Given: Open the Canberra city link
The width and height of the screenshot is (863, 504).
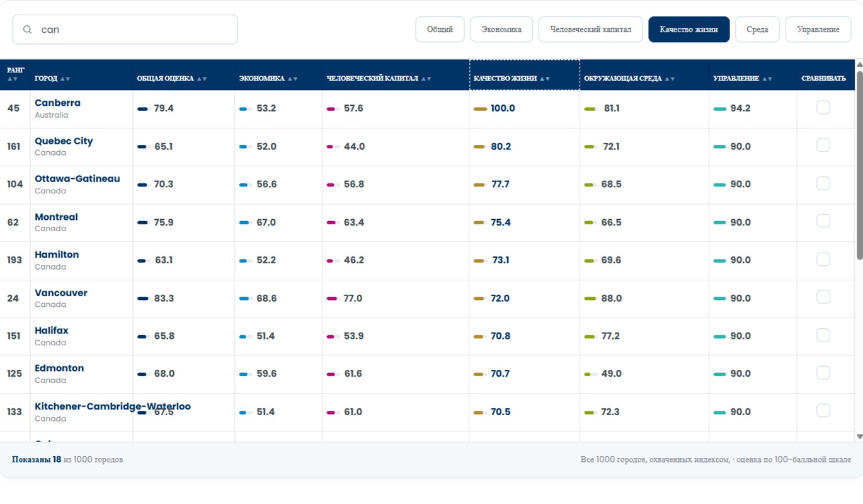Looking at the screenshot, I should [57, 103].
